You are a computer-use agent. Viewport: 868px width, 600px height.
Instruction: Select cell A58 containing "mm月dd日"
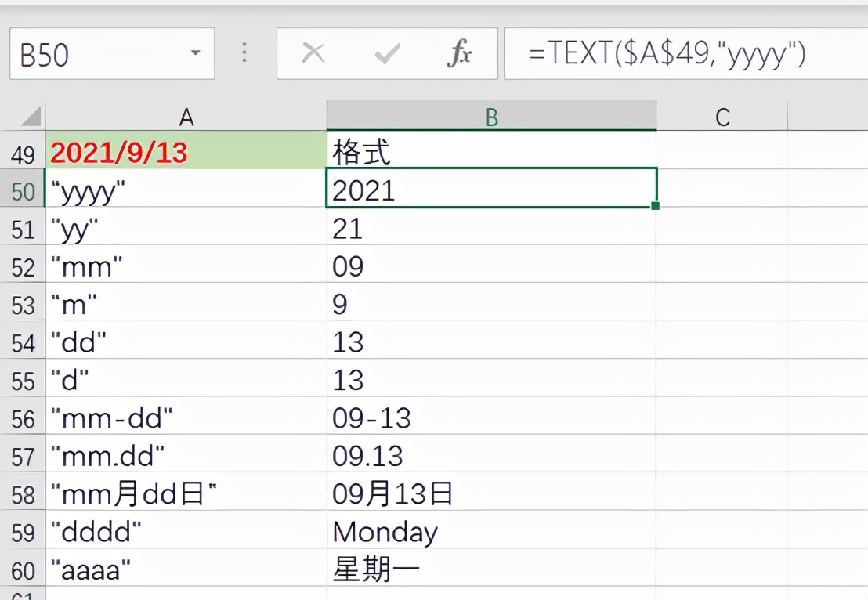pyautogui.click(x=186, y=493)
